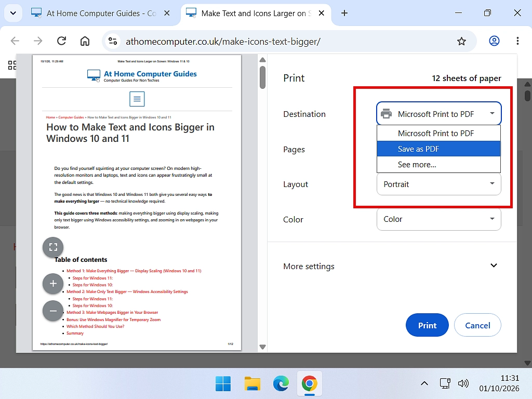Click the Home breadcrumb link in the preview
Screen dimensions: 532x399
pos(50,117)
